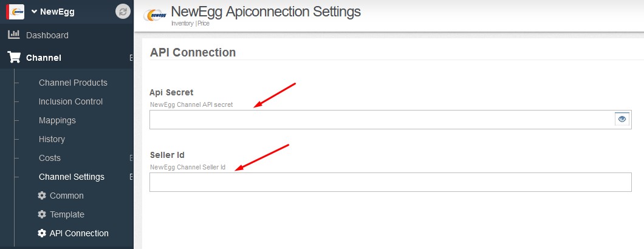The width and height of the screenshot is (644, 249).
Task: Focus the Api Secret input field
Action: point(382,120)
